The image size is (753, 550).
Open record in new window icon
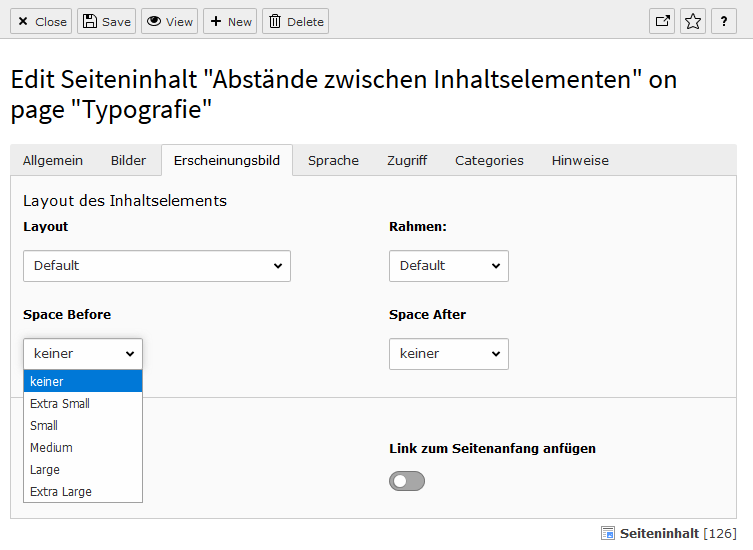[662, 21]
